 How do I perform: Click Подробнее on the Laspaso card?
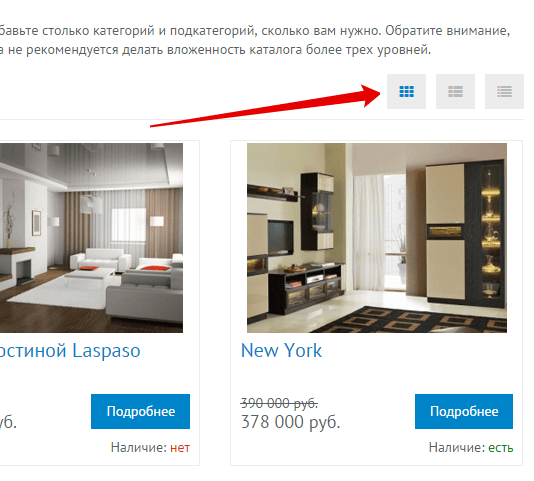tap(140, 411)
